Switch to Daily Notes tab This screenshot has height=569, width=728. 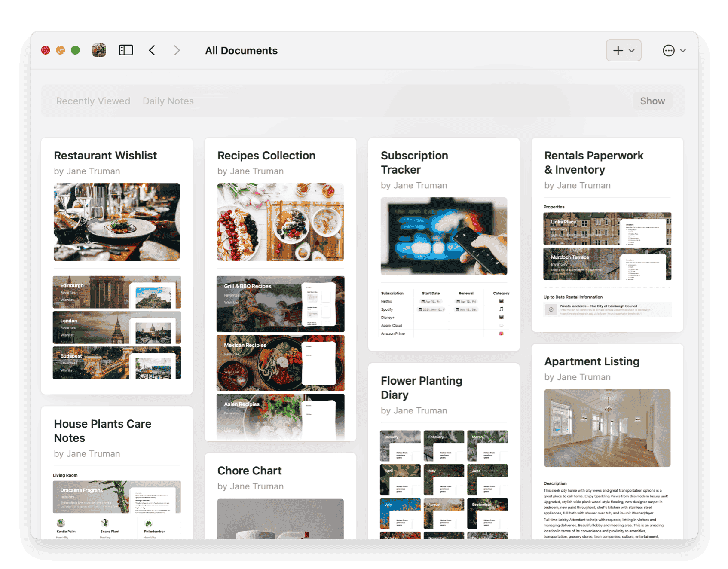(x=168, y=101)
